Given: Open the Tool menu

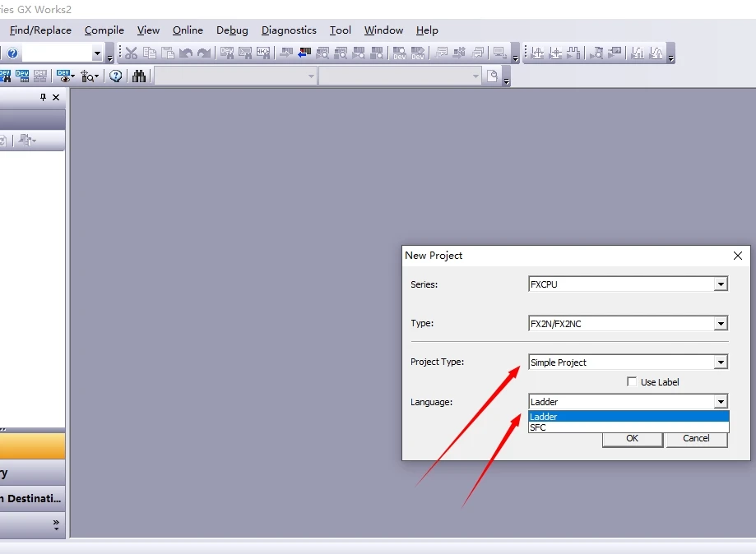Looking at the screenshot, I should [x=340, y=30].
